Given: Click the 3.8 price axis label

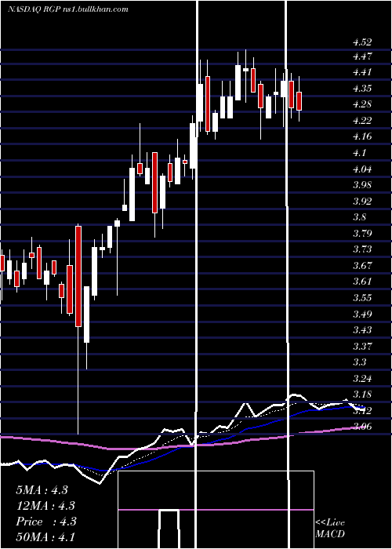Looking at the screenshot, I should pyautogui.click(x=359, y=217).
